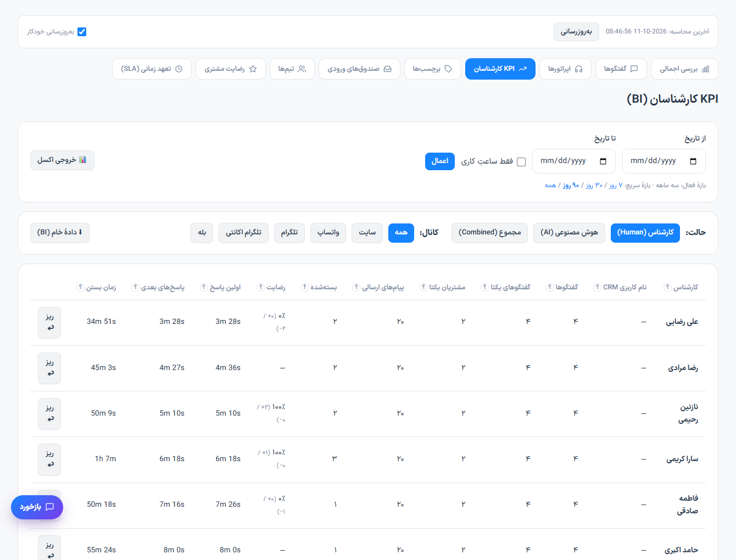Viewport: 736px width, 560px height.
Task: Click help icon beside اولین پاسخ header
Action: click(x=204, y=287)
